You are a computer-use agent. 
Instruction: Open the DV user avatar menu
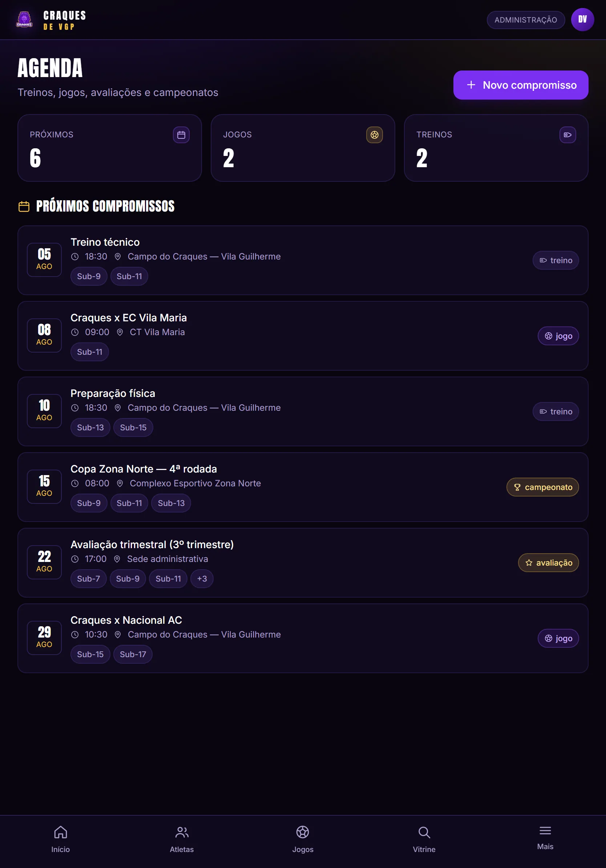pyautogui.click(x=582, y=20)
